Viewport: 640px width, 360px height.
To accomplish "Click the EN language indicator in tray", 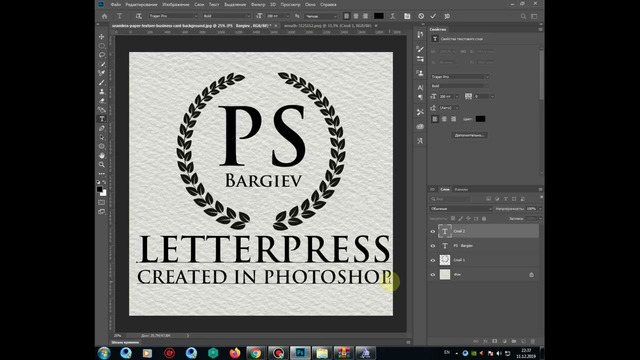I will tap(447, 352).
